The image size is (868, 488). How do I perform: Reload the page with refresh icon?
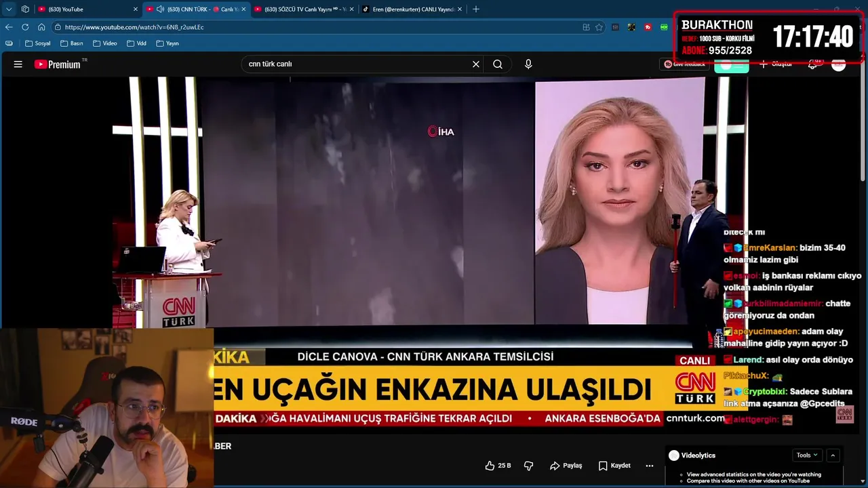coord(25,27)
